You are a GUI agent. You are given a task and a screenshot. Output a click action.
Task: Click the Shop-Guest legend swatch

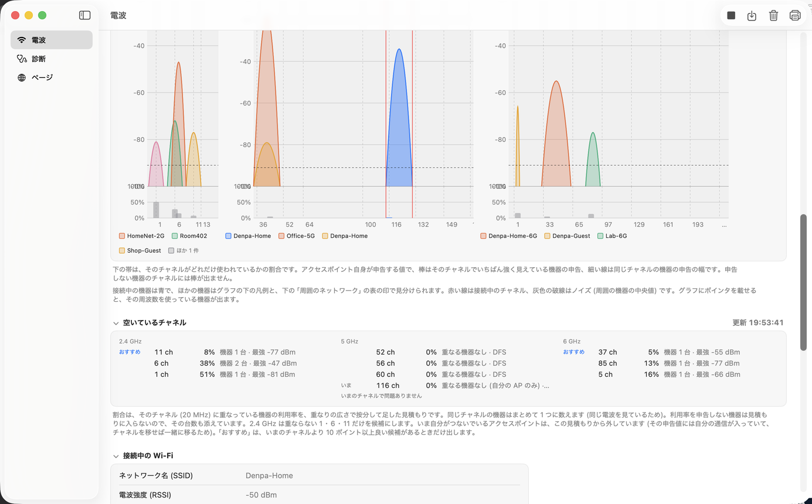tap(122, 251)
